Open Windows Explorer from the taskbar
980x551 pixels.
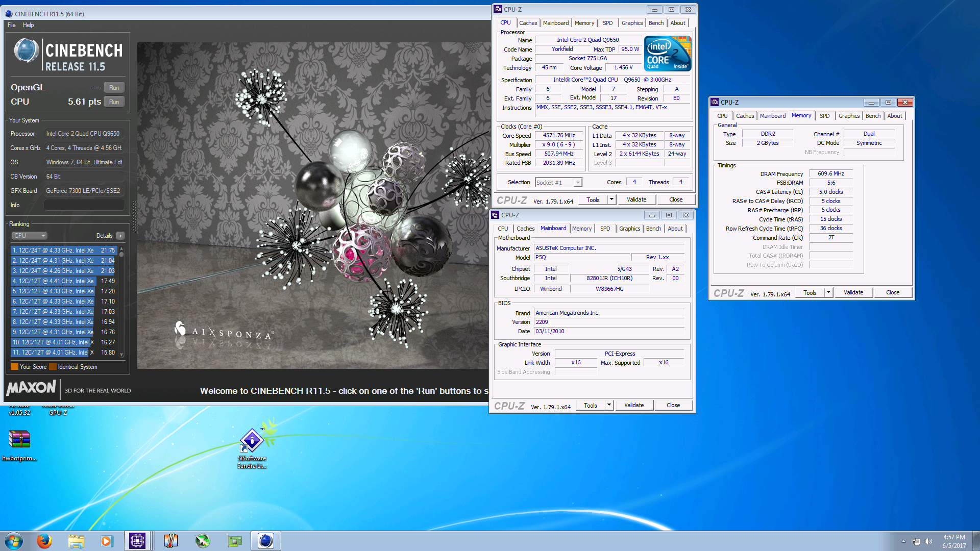[76, 541]
